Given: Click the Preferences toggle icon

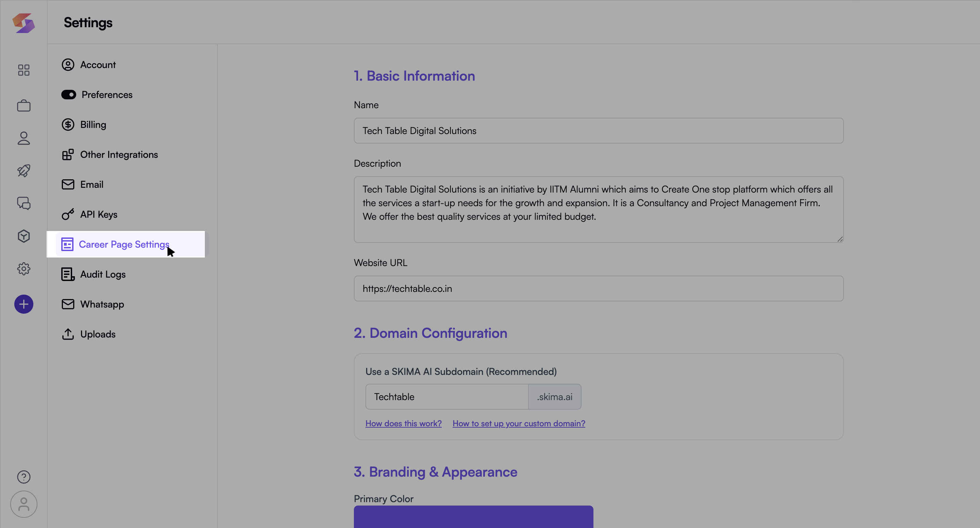Looking at the screenshot, I should click(68, 95).
